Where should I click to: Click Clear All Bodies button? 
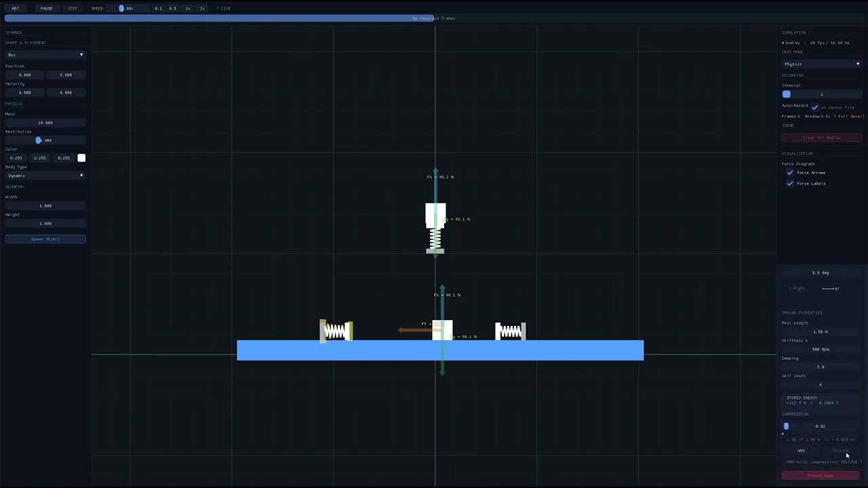[x=822, y=138]
